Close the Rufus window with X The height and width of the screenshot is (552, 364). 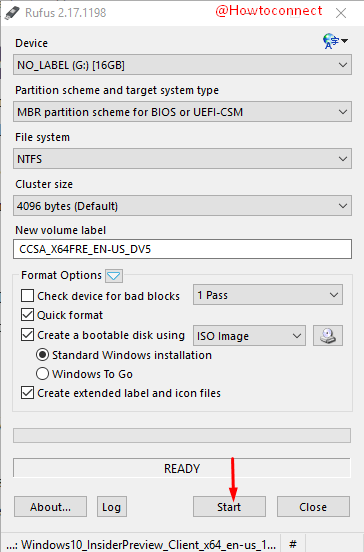point(341,13)
